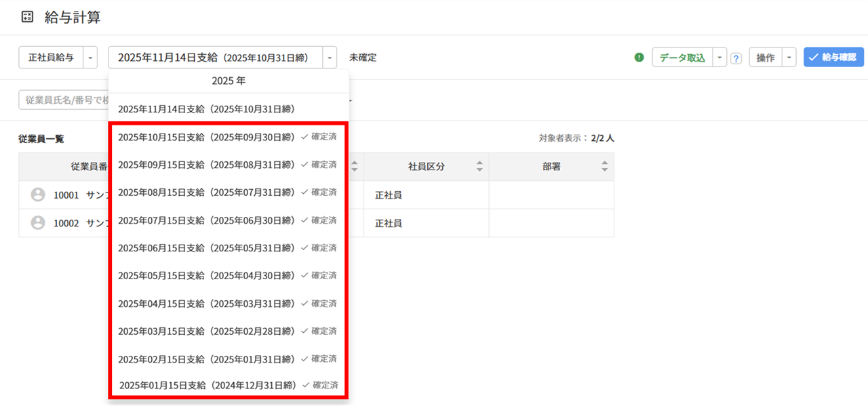868x408 pixels.
Task: Expand the データ取込 dropdown arrow
Action: click(x=719, y=58)
